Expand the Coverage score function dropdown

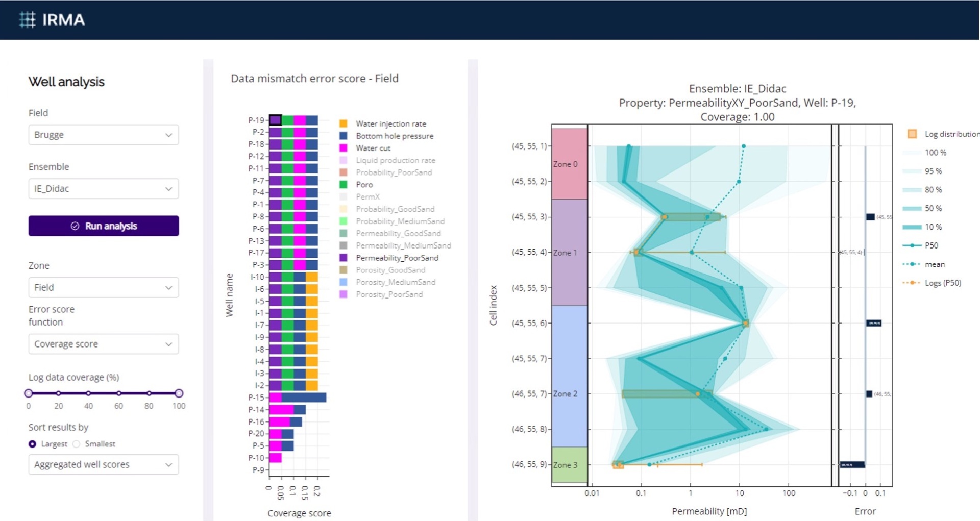[104, 344]
